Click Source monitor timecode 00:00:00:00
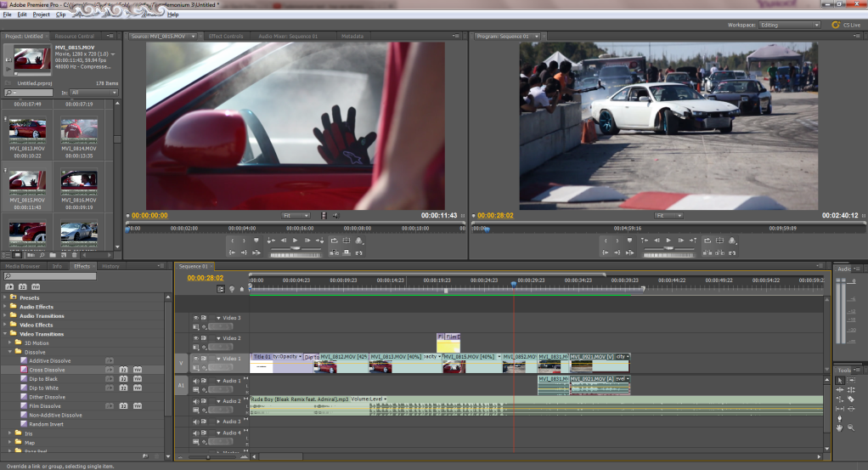The width and height of the screenshot is (868, 470). tap(149, 216)
